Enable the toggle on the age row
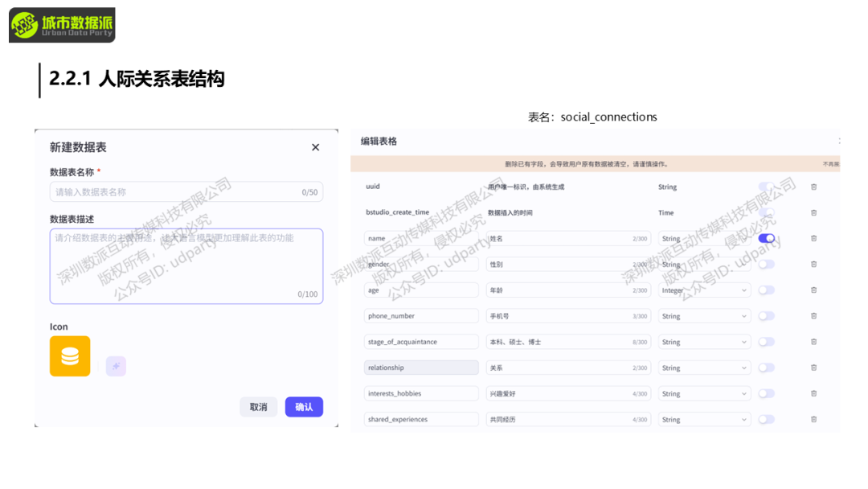The height and width of the screenshot is (489, 868). [767, 290]
